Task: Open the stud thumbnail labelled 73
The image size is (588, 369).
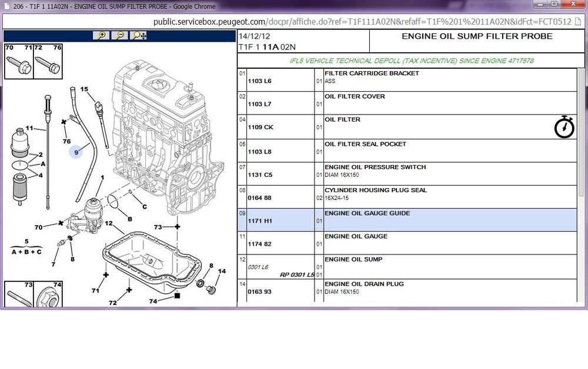Action: point(19,294)
